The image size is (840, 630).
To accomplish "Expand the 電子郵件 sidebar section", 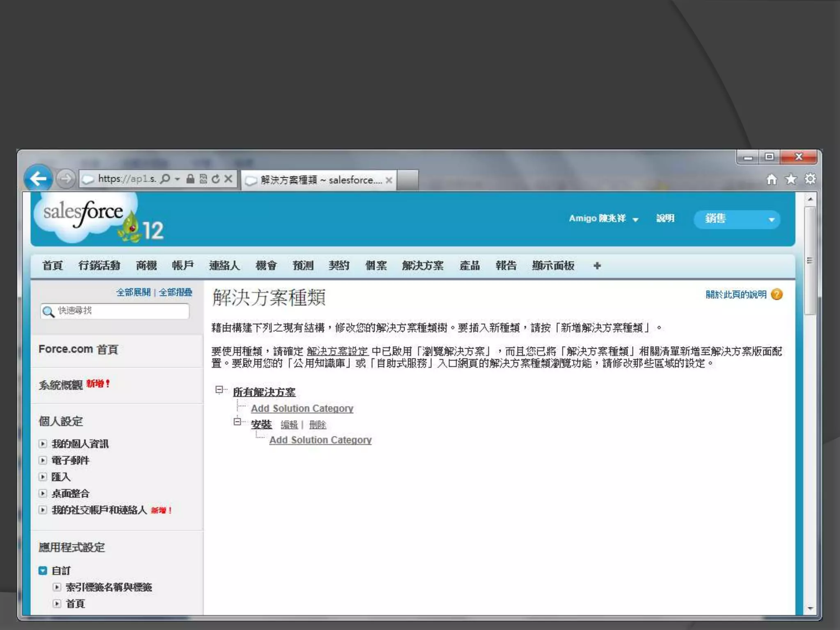I will [x=43, y=460].
